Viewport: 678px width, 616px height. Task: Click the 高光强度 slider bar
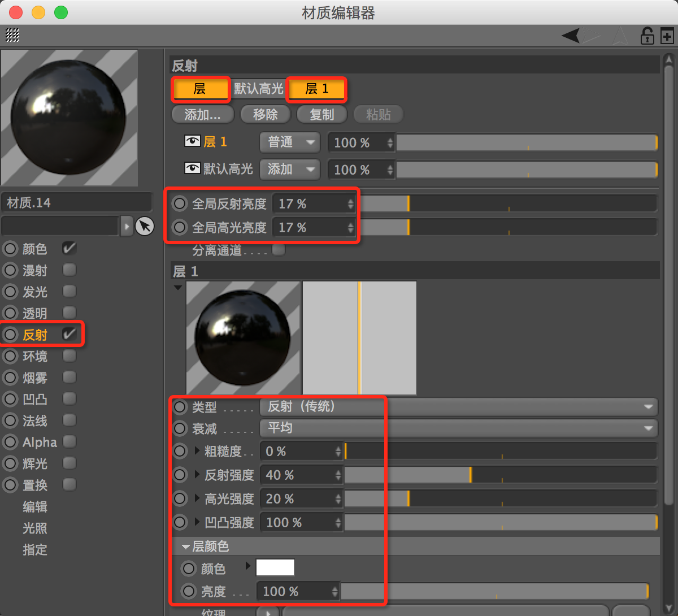point(501,498)
